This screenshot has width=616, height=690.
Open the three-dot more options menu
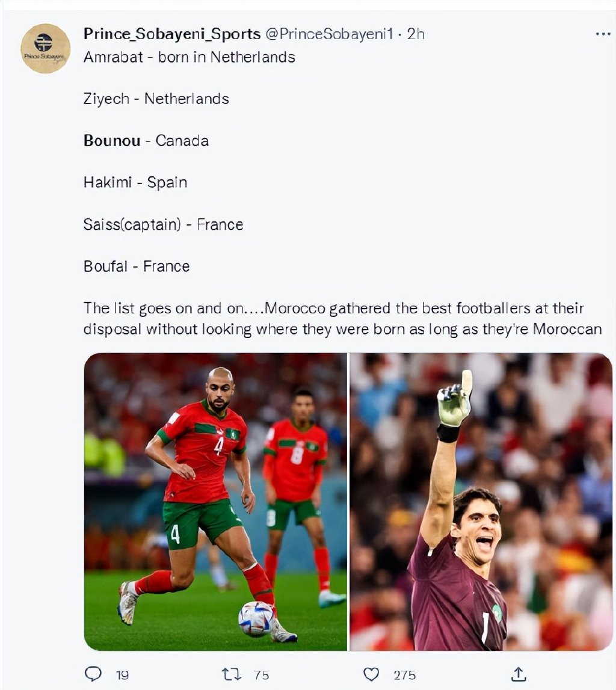pyautogui.click(x=602, y=34)
